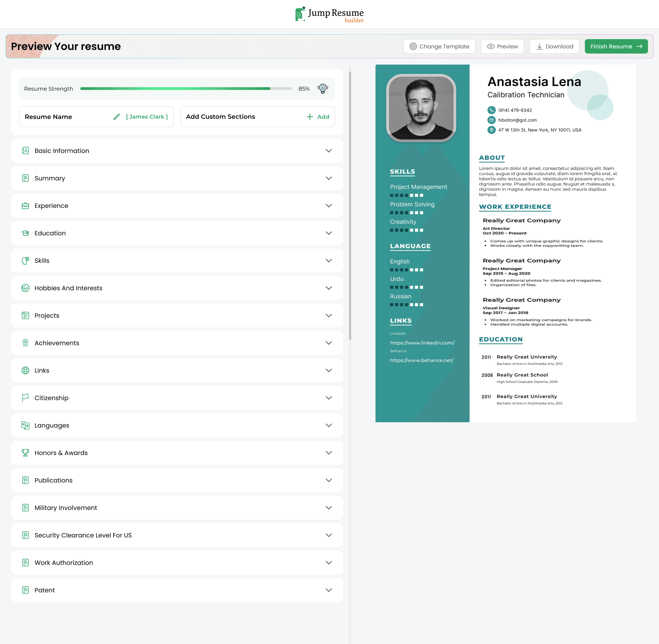The height and width of the screenshot is (644, 659).
Task: Click the Skills section head icon
Action: [x=25, y=260]
